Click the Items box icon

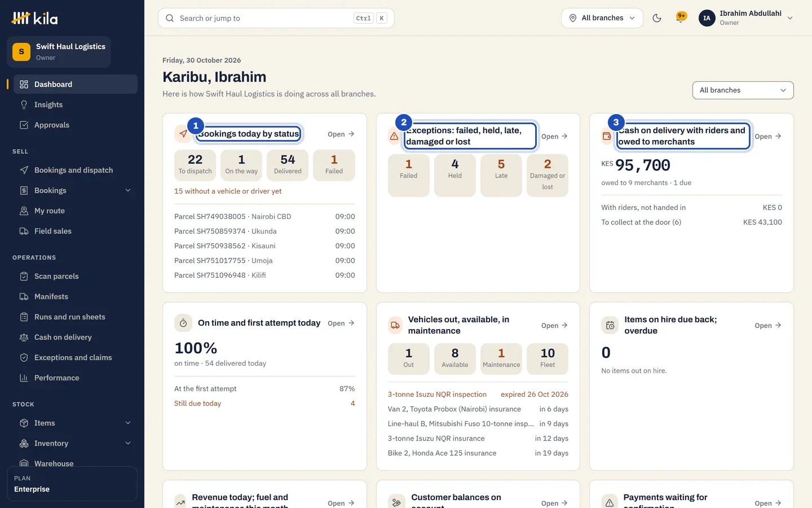24,423
